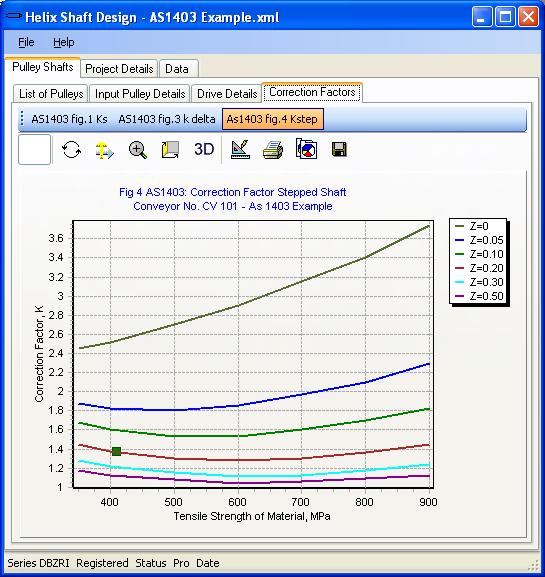Click 'Pro' in status bar
This screenshot has width=545, height=577.
(x=181, y=563)
